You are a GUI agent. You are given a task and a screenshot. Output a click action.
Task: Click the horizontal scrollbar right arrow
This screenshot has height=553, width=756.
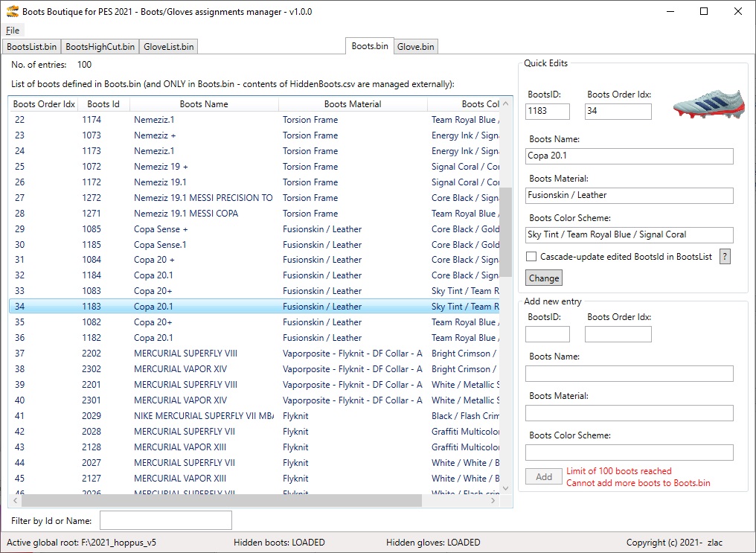click(x=494, y=501)
